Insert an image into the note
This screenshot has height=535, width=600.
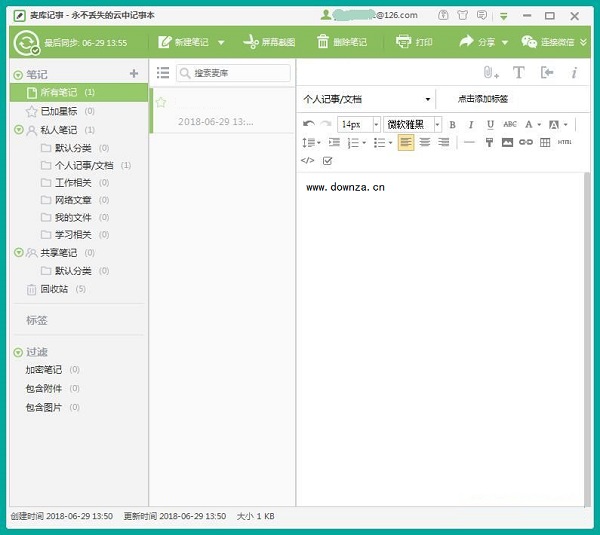(507, 143)
